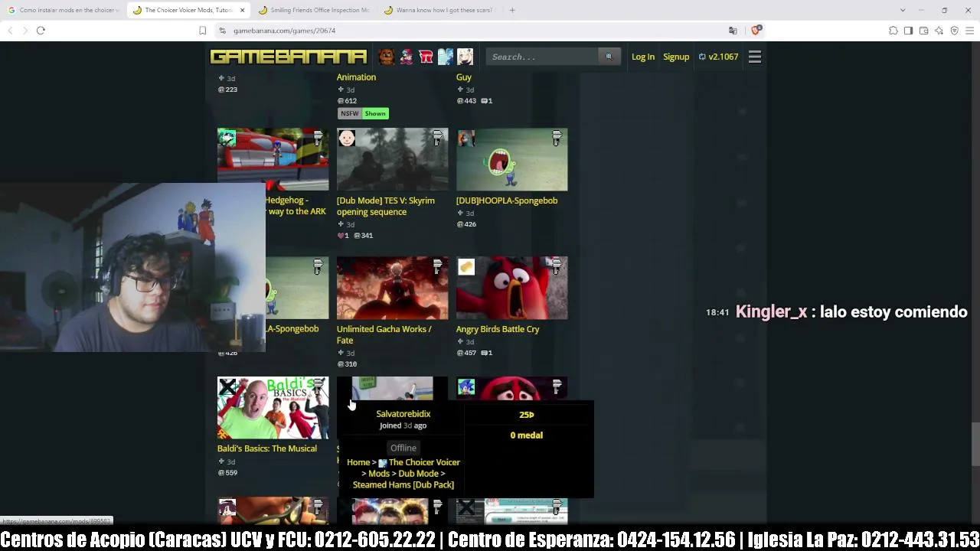Click the category icon on Skyrim thumbnail

pos(437,138)
